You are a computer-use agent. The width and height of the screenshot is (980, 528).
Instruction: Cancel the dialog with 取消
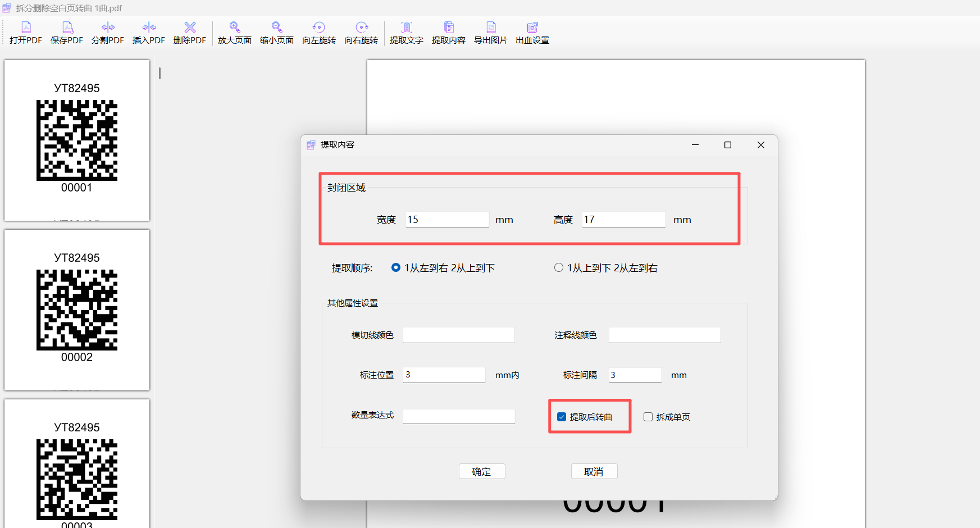pyautogui.click(x=594, y=471)
